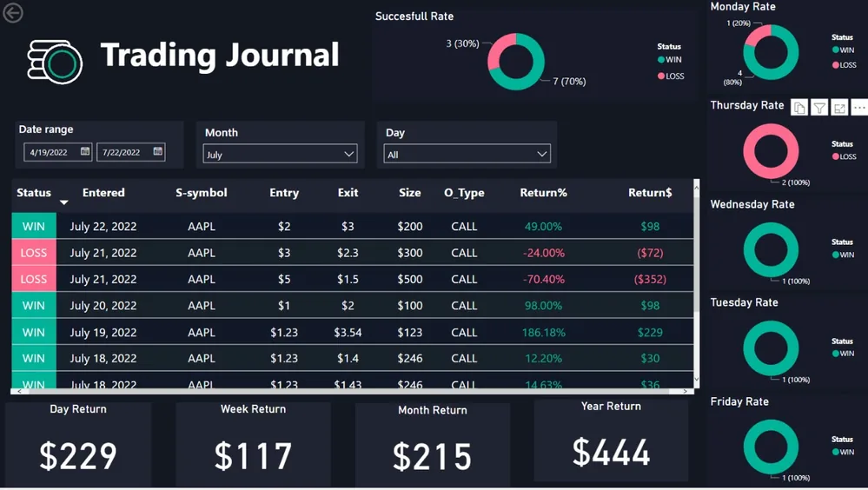Screen dimensions: 868x490
Task: Sort table by Entered column header
Action: [x=103, y=193]
